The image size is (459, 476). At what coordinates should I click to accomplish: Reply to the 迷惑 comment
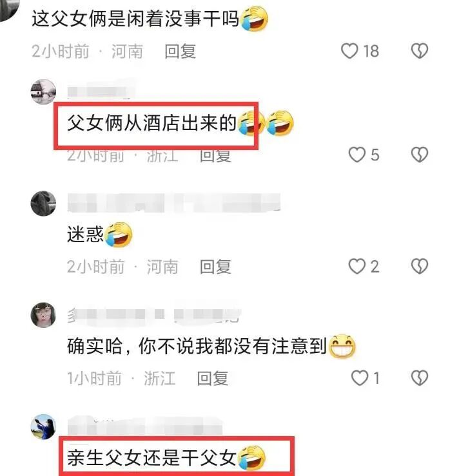point(215,267)
